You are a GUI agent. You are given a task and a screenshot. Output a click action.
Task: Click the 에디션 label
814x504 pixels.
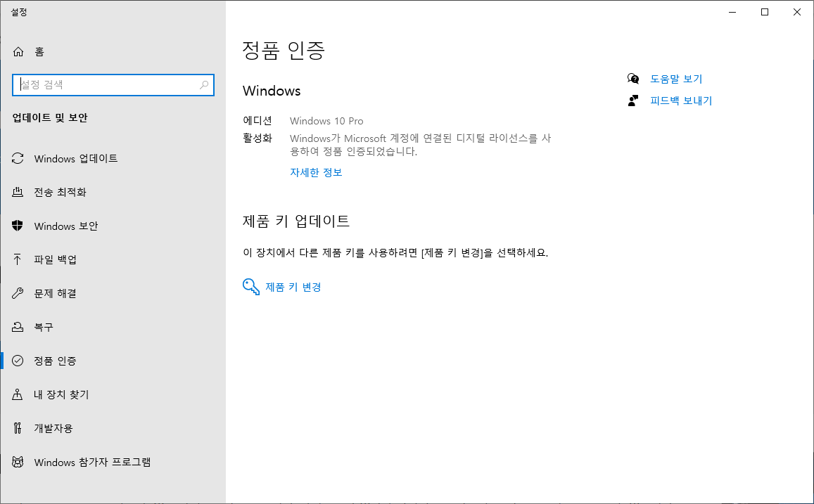257,120
